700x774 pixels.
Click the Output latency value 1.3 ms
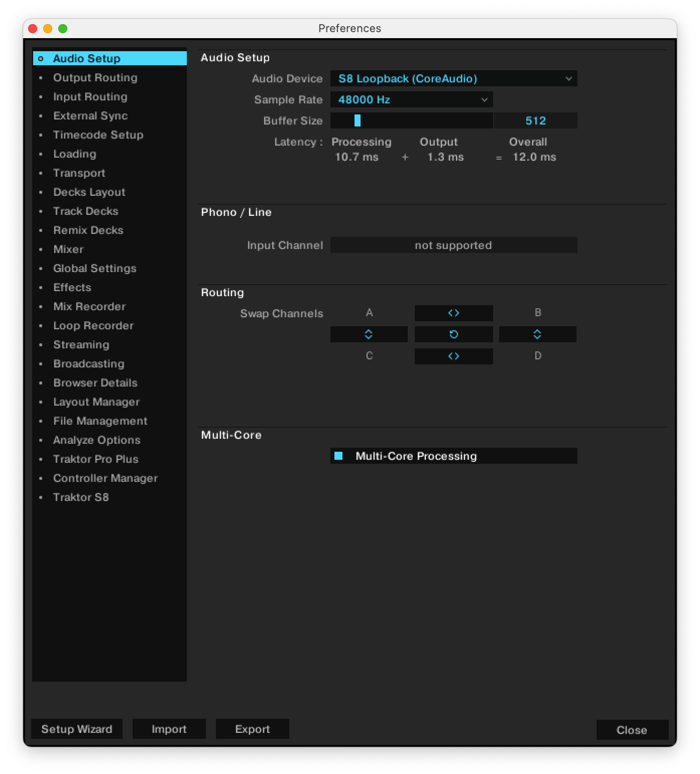[445, 157]
